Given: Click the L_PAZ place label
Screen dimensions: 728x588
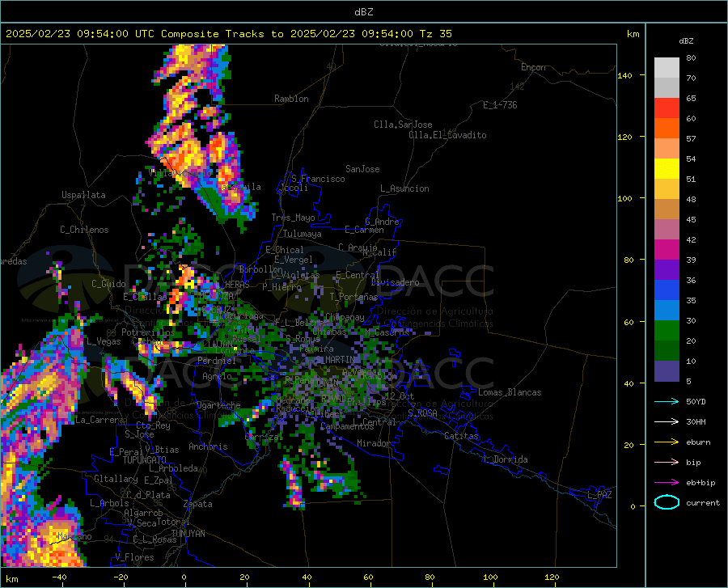Looking at the screenshot, I should coord(599,495).
